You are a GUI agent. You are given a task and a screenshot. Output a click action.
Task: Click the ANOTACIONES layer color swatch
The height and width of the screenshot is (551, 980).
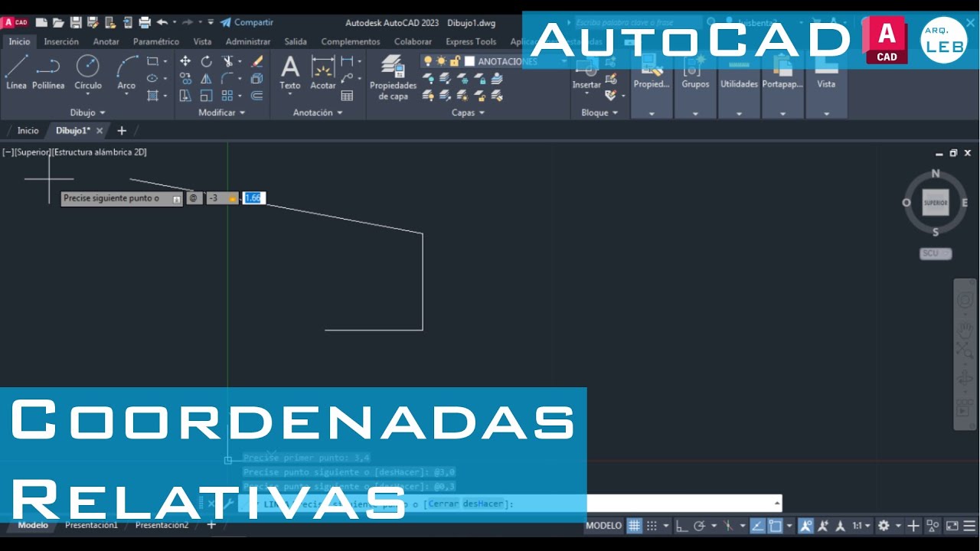[x=470, y=61]
